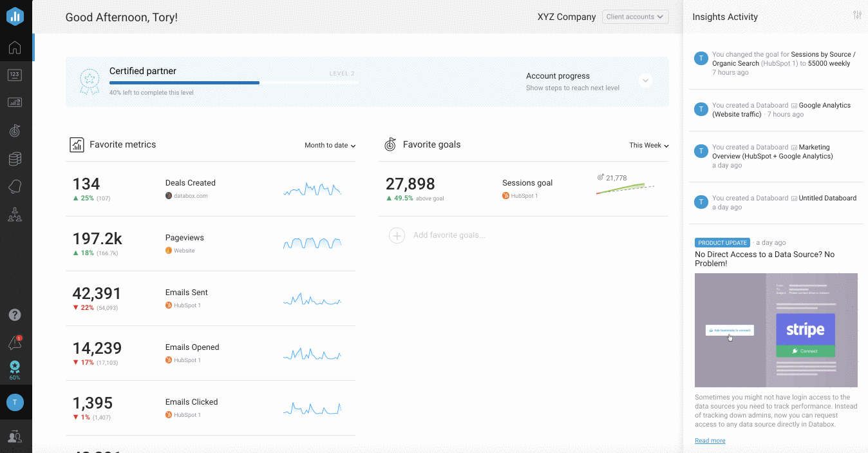Click Show steps to reach next level

572,88
